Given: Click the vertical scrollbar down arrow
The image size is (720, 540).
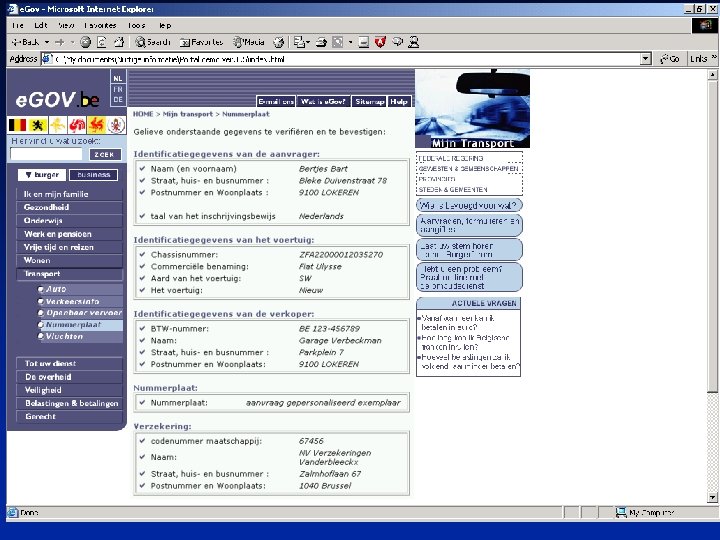Looking at the screenshot, I should pos(712,497).
